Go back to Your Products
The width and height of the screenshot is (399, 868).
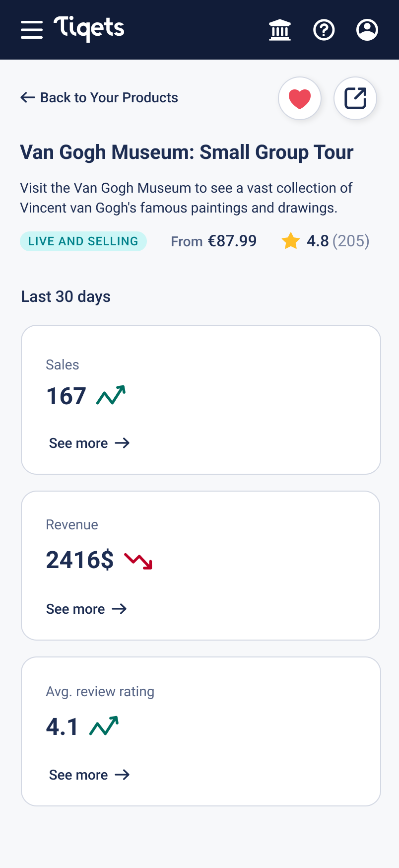point(99,97)
